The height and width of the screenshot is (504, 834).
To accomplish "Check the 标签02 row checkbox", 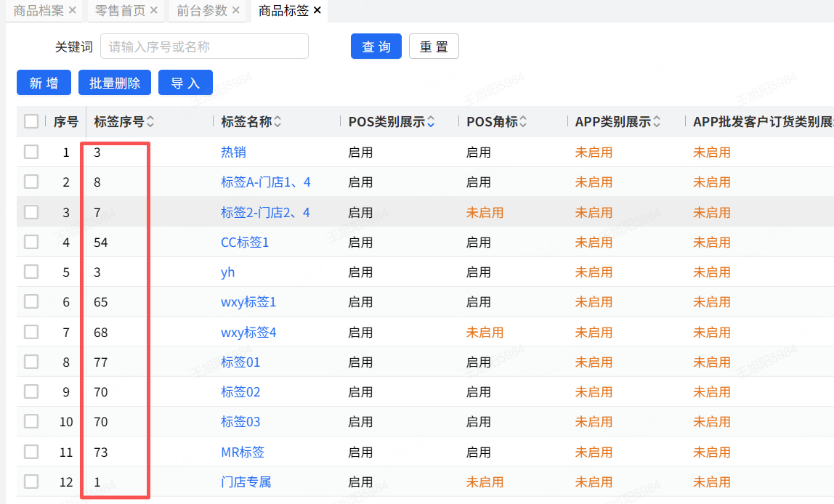I will click(31, 391).
